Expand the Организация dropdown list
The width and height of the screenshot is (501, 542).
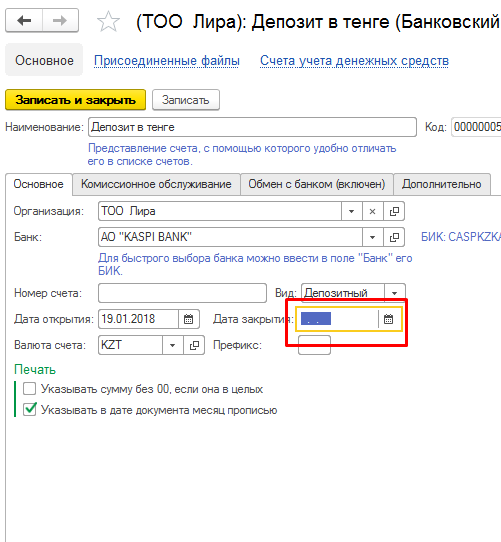[x=352, y=211]
